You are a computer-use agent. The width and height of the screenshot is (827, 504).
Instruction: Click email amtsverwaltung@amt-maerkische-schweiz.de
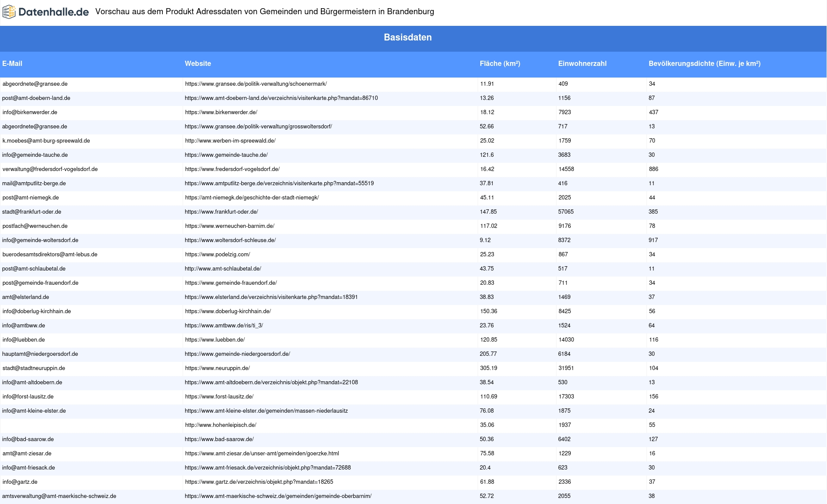click(x=59, y=496)
